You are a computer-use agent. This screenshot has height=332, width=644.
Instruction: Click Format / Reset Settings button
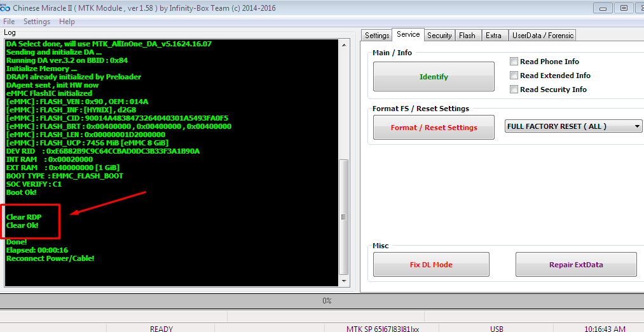[434, 128]
